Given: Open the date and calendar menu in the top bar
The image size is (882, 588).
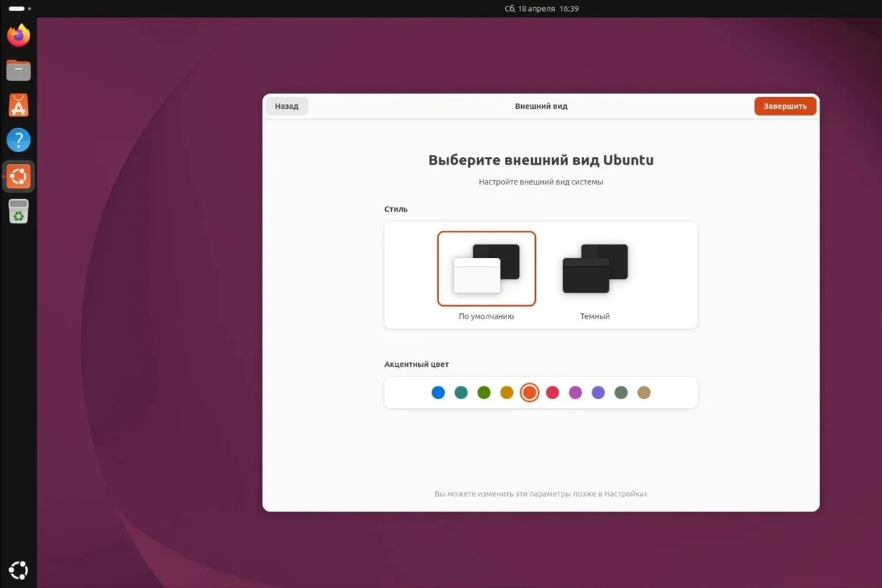Looking at the screenshot, I should coord(542,9).
